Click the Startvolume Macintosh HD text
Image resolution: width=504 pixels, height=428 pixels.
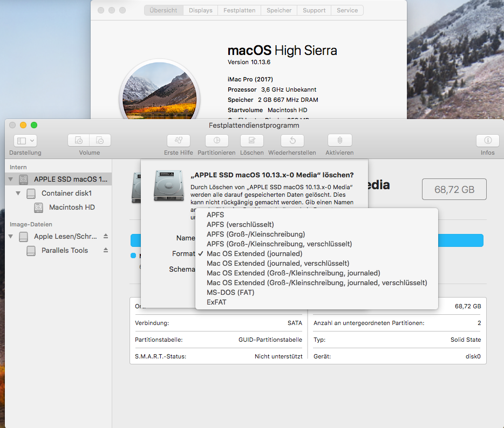(x=268, y=110)
